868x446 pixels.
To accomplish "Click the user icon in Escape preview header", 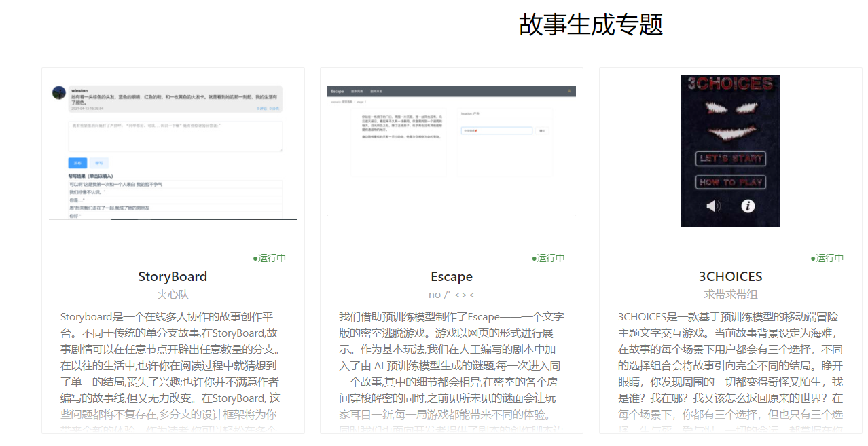I will coord(569,91).
